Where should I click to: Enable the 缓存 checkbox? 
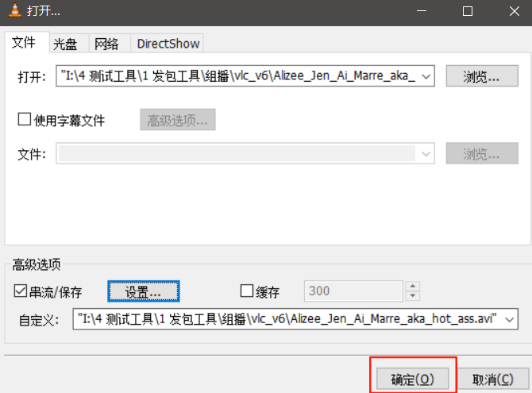[247, 291]
